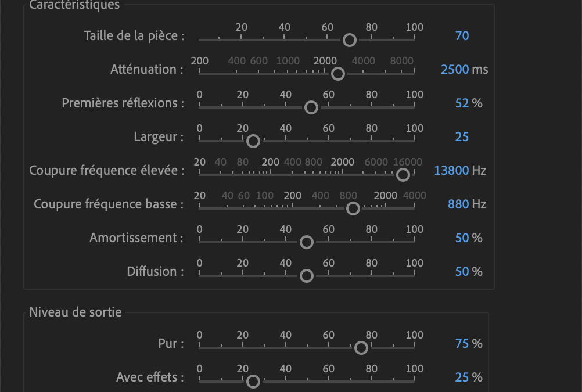The image size is (582, 392).
Task: Click the Pur output level slider handle
Action: (x=361, y=348)
